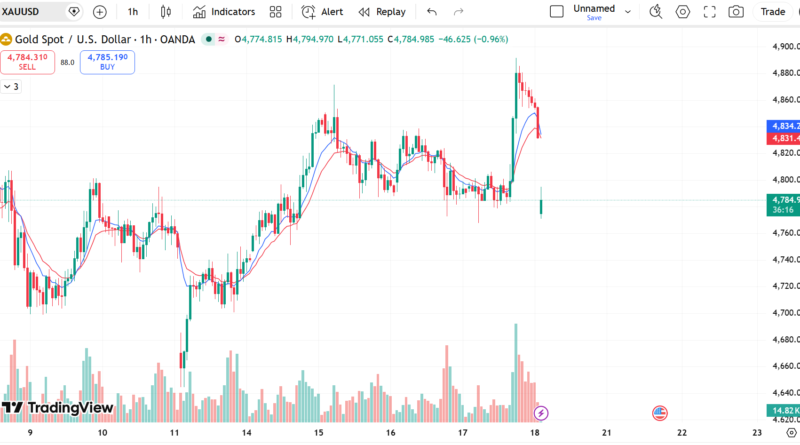Toggle the layout setup square icon
The width and height of the screenshot is (800, 445).
click(x=557, y=12)
